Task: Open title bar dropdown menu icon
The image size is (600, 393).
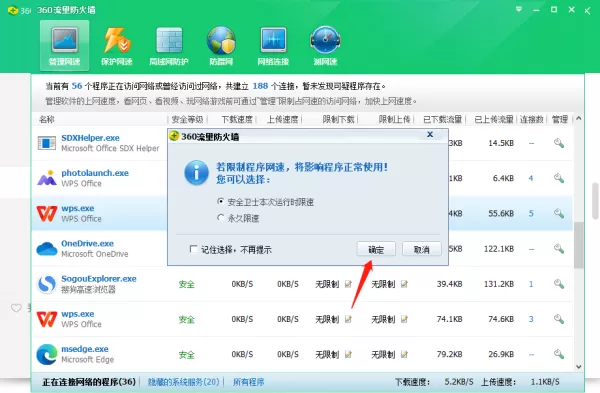Action: (519, 10)
